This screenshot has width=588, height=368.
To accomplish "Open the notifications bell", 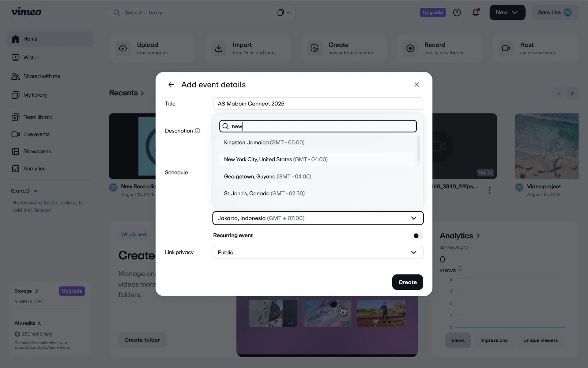I will point(475,13).
